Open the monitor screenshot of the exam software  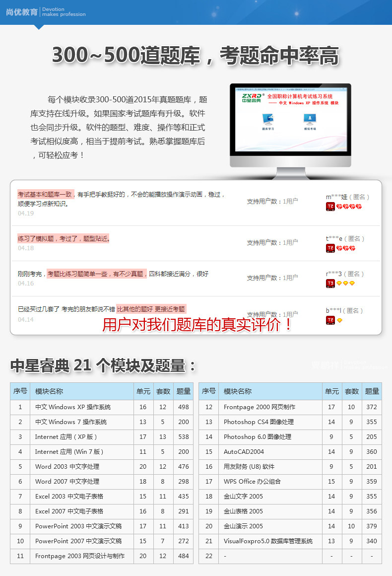[290, 119]
